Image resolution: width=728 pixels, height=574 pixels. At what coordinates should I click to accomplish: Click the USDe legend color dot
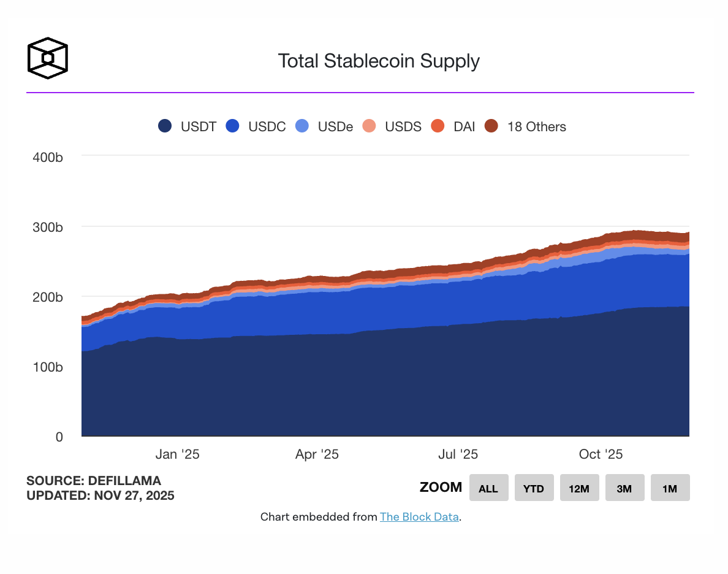301,126
